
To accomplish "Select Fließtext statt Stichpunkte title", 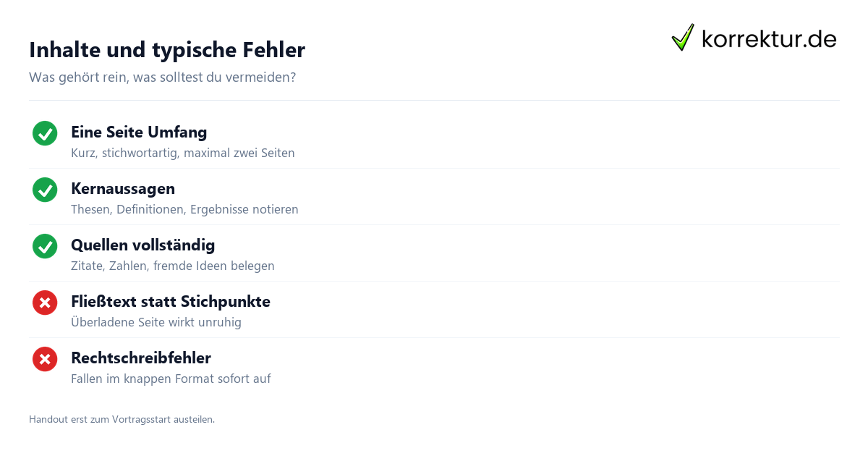I will tap(171, 302).
